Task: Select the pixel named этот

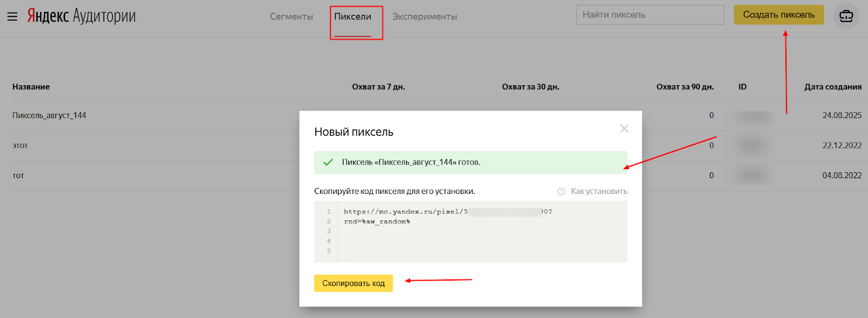Action: click(x=20, y=146)
